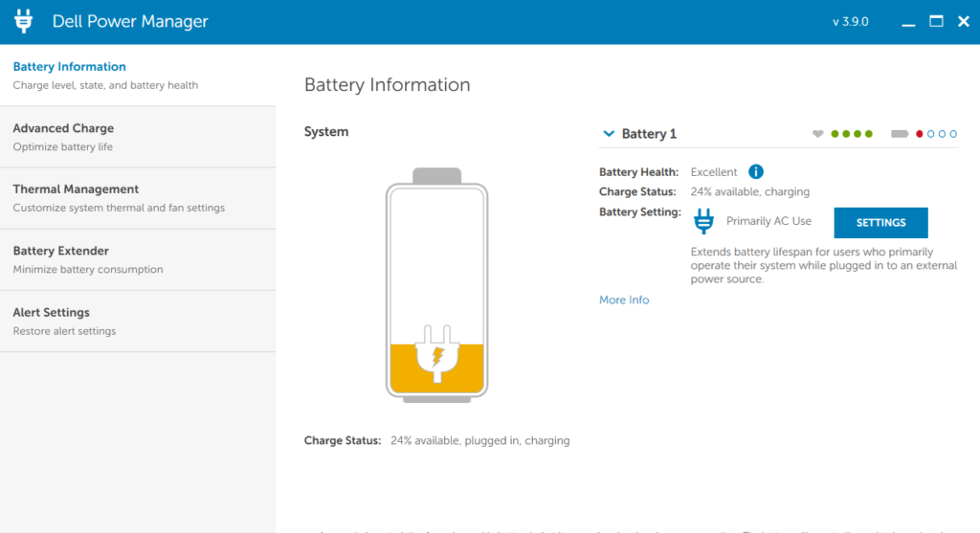Click the Battery Health info icon
This screenshot has height=533, width=980.
click(x=755, y=172)
